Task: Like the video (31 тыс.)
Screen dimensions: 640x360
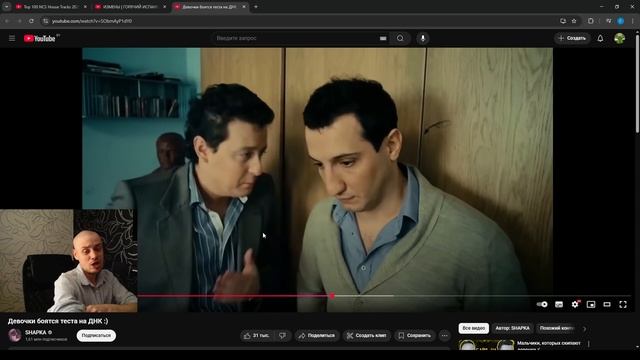Action: point(256,336)
